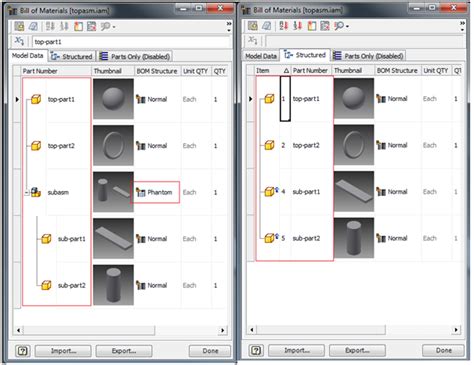
Task: Click the plate thumbnail in right window
Action: (x=354, y=192)
